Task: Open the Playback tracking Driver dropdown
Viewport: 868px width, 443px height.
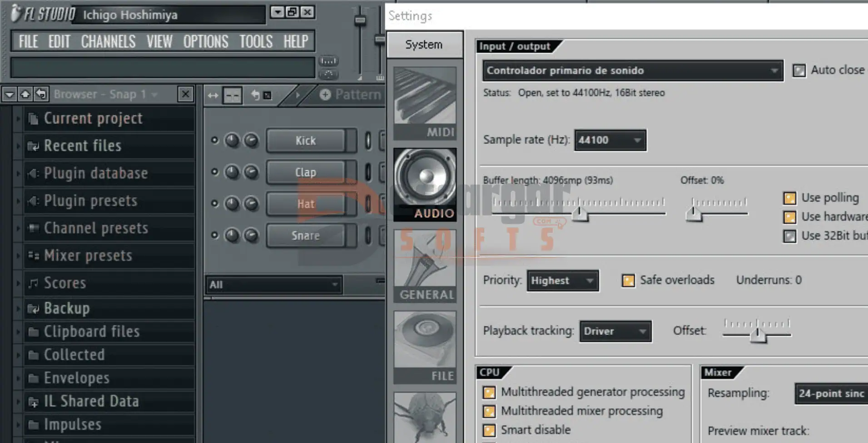Action: click(615, 331)
